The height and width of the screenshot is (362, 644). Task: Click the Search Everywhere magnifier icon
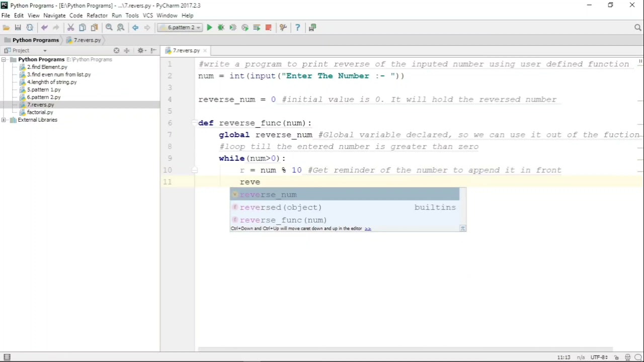point(638,28)
